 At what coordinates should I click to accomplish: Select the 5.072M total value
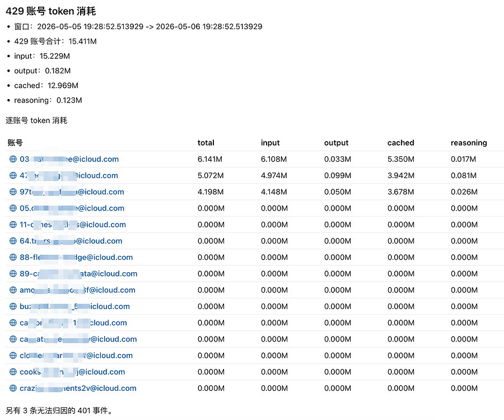pos(211,175)
